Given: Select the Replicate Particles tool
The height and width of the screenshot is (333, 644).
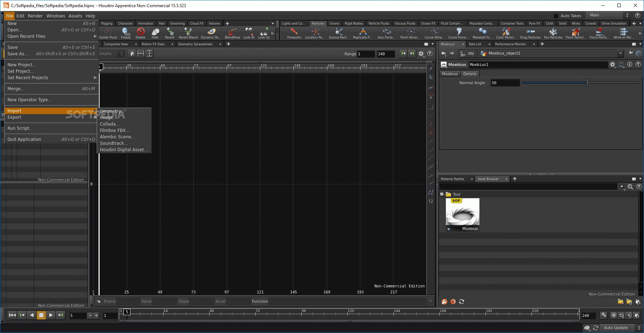Looking at the screenshot, I should click(363, 33).
